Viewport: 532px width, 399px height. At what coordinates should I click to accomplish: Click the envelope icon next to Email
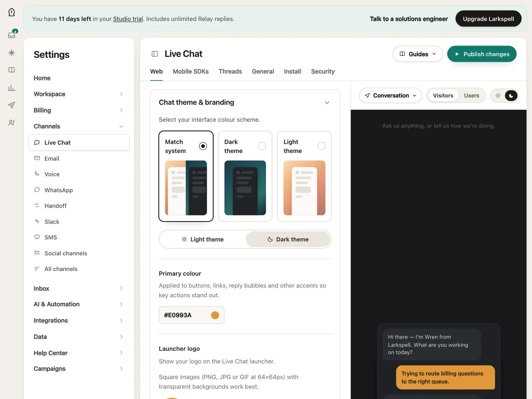pyautogui.click(x=37, y=158)
